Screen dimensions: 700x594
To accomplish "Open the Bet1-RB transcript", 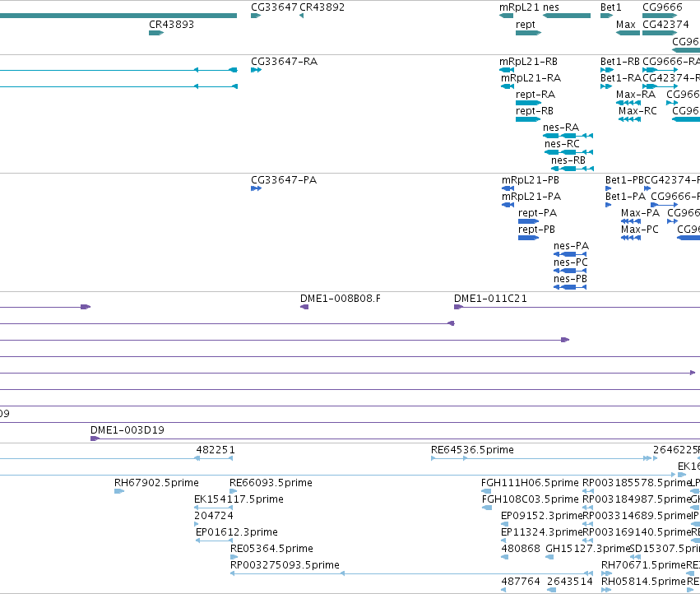I will [x=607, y=70].
